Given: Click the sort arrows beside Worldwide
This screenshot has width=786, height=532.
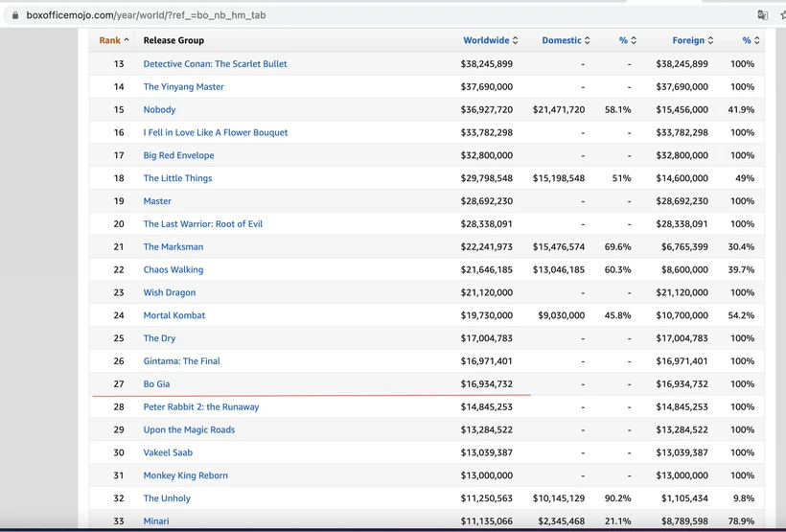Looking at the screenshot, I should coord(516,40).
